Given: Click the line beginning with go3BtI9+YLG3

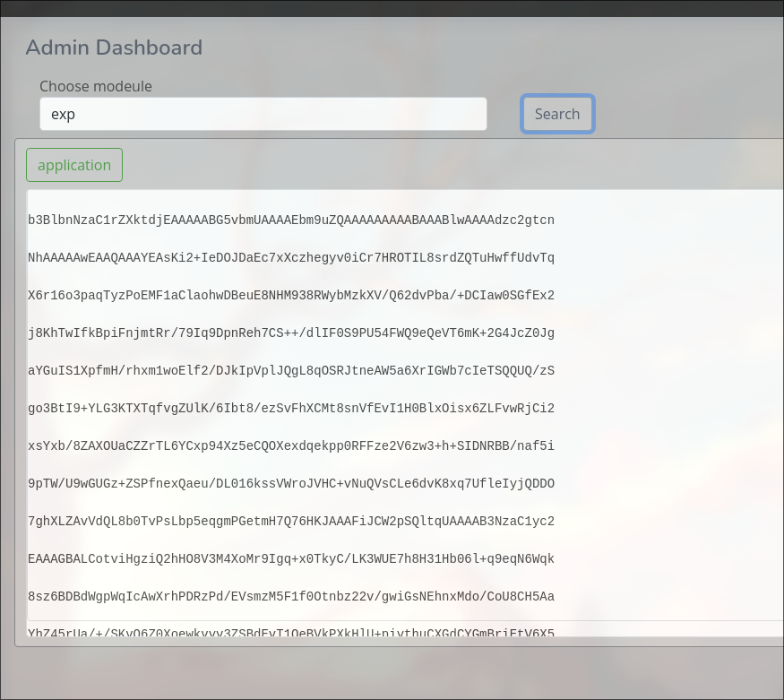Looking at the screenshot, I should 291,408.
